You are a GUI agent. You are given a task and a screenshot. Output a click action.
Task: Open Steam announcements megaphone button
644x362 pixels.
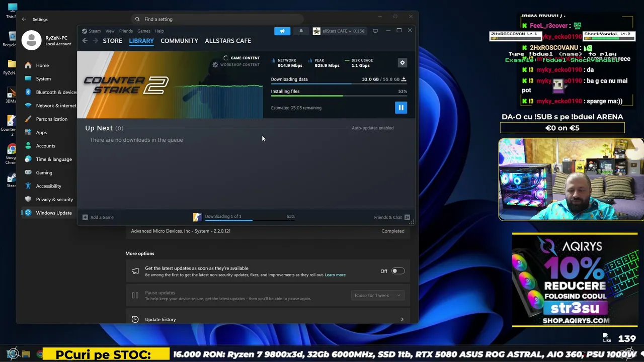282,31
